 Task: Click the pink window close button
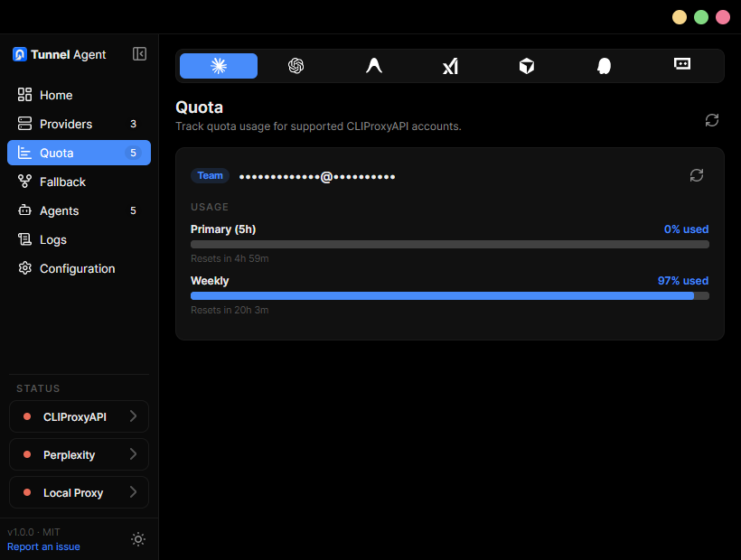[x=723, y=17]
